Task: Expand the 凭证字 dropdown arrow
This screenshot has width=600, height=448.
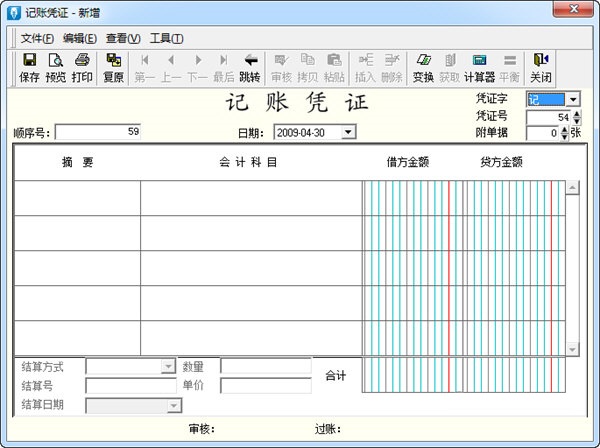Action: (573, 99)
